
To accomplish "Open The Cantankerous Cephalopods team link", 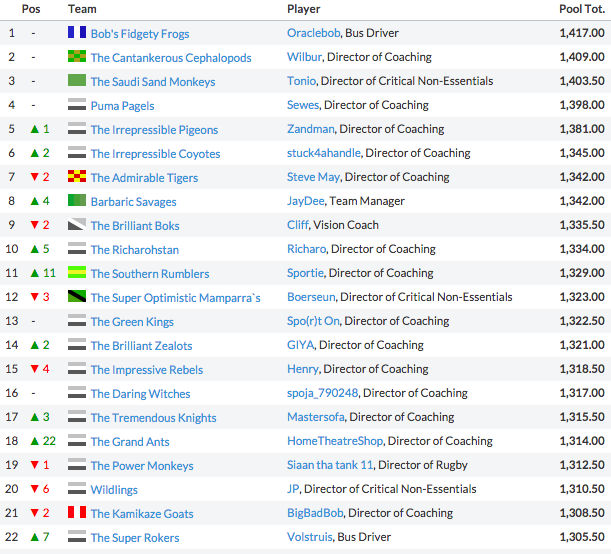I will (171, 58).
